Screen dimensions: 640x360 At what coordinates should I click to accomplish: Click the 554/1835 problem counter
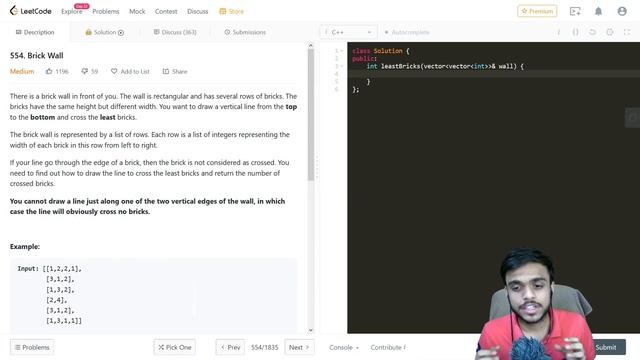(264, 347)
